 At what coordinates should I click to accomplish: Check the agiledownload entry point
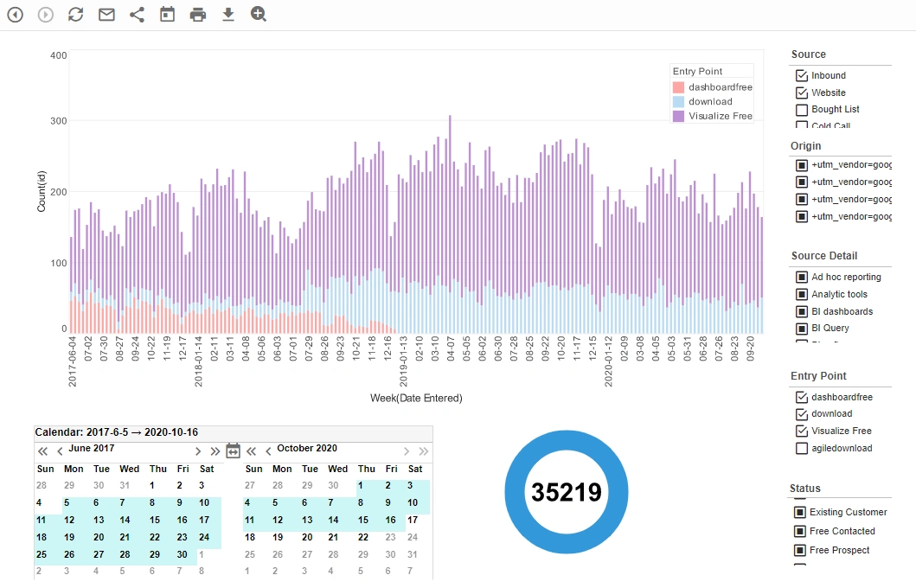pyautogui.click(x=800, y=448)
